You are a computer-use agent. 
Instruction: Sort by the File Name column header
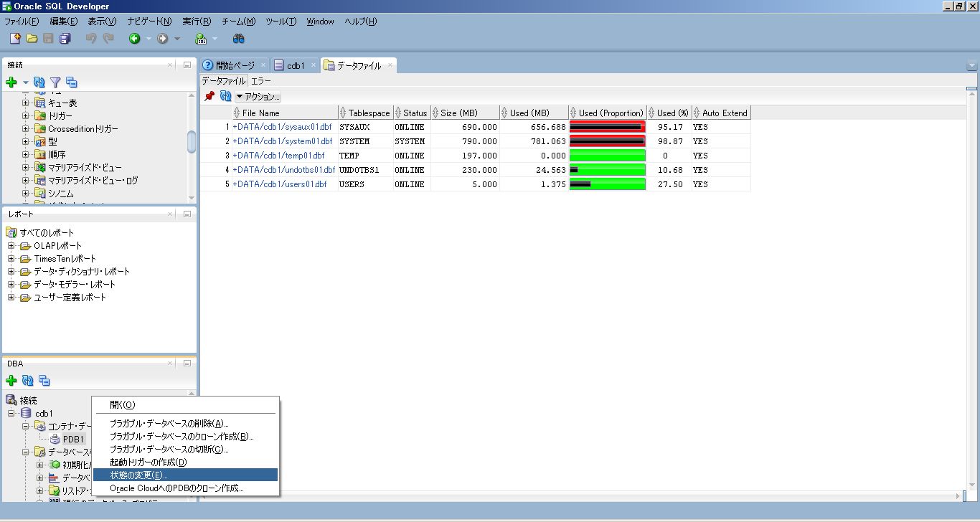(x=286, y=113)
